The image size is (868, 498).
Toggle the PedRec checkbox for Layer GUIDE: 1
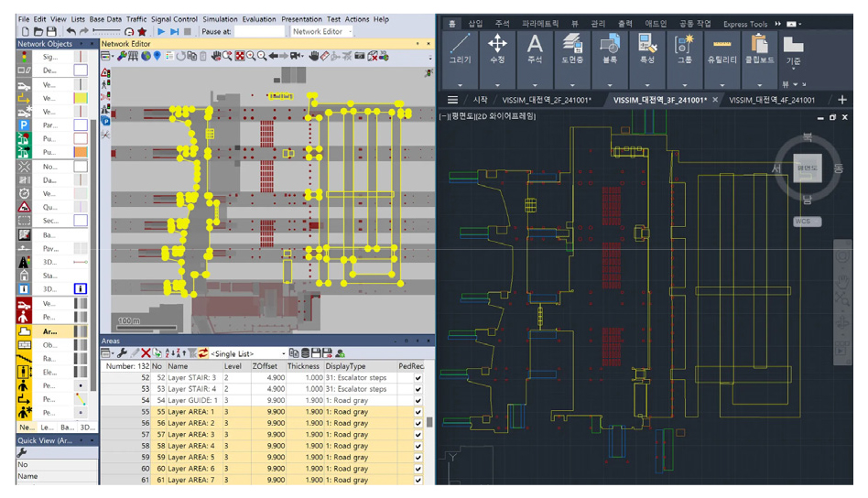pos(418,401)
